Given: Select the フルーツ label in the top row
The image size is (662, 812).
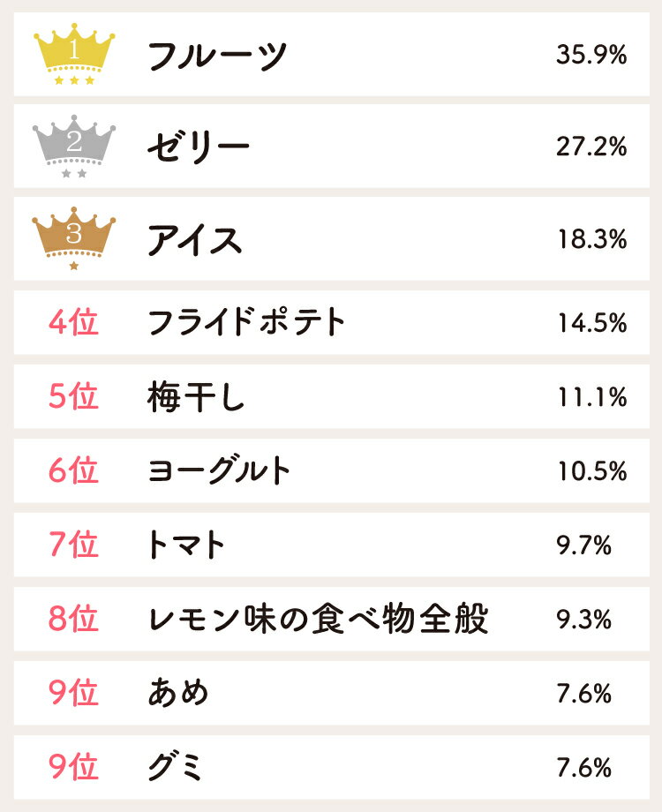Looking at the screenshot, I should [x=217, y=56].
